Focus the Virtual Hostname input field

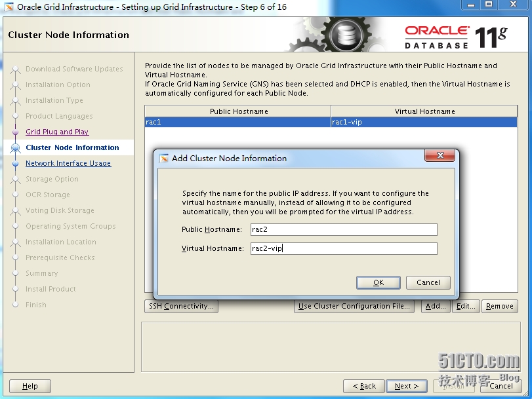[344, 248]
